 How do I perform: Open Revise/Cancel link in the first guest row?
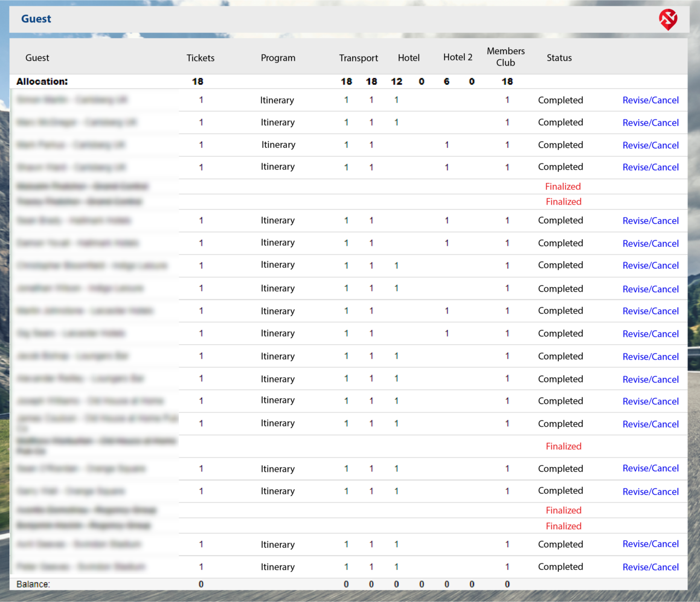(x=651, y=100)
